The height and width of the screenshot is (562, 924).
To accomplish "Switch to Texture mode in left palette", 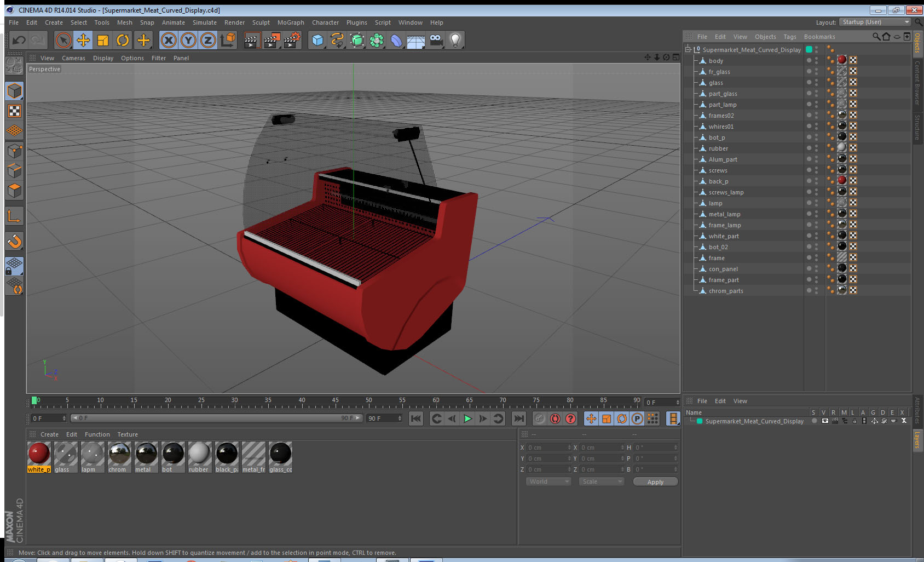I will click(x=14, y=111).
